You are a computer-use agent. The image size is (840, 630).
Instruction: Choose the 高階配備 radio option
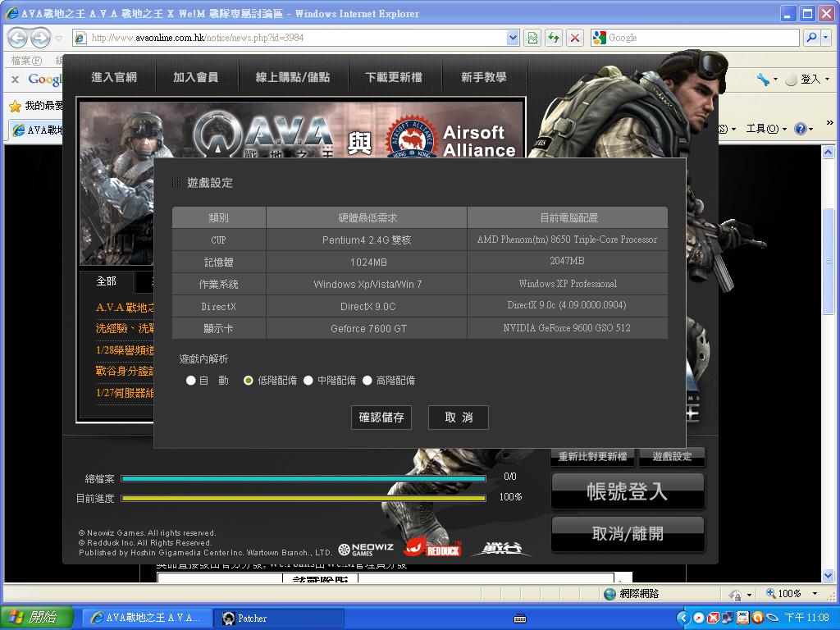click(x=367, y=381)
